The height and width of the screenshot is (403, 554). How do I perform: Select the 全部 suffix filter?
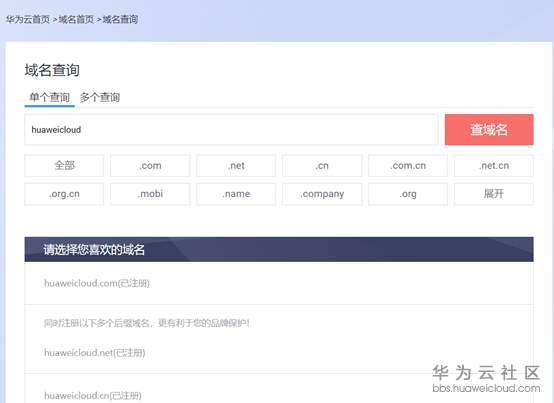[64, 165]
